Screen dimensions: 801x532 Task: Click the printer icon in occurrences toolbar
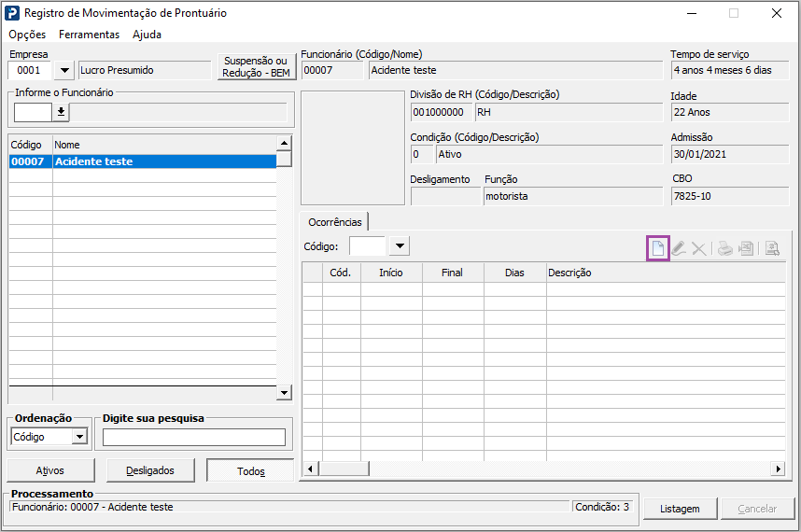725,248
